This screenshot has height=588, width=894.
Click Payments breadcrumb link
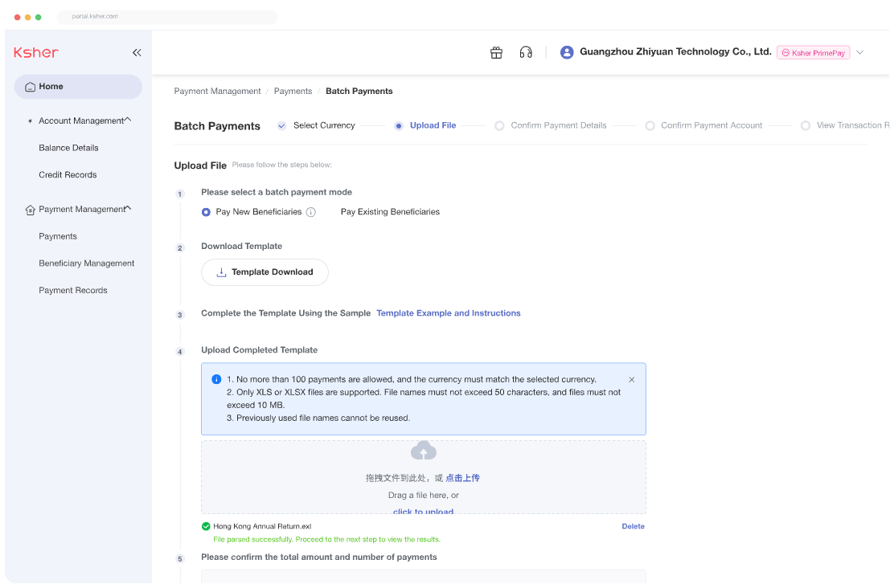(293, 91)
